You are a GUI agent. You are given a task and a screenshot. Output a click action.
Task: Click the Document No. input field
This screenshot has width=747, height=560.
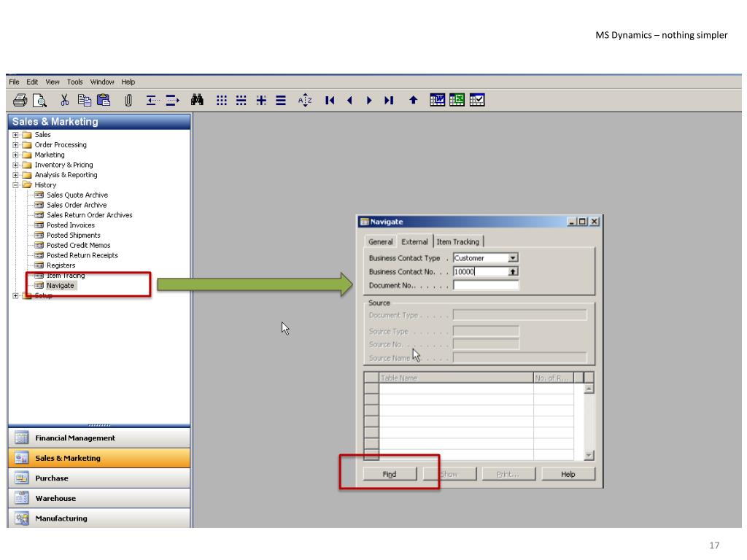coord(486,285)
